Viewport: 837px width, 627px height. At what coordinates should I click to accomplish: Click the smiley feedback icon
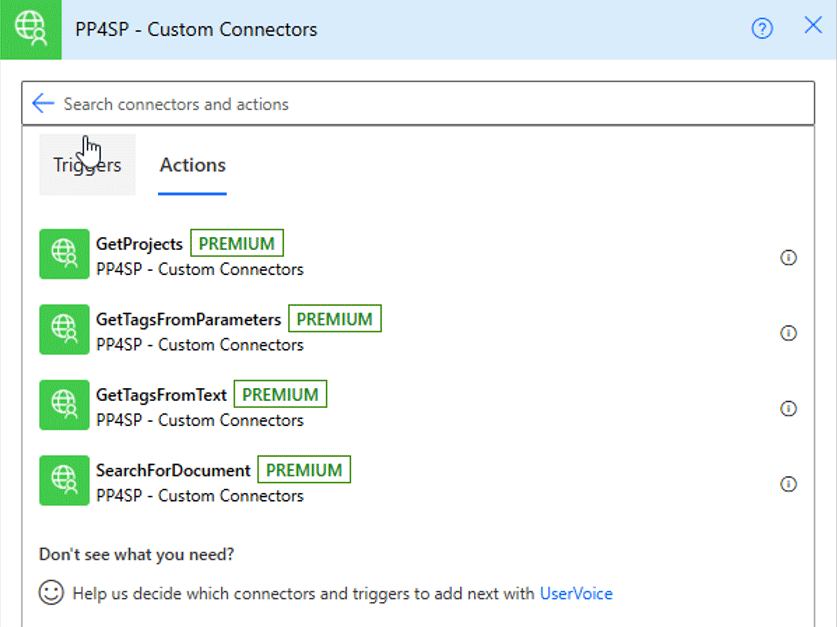point(51,592)
